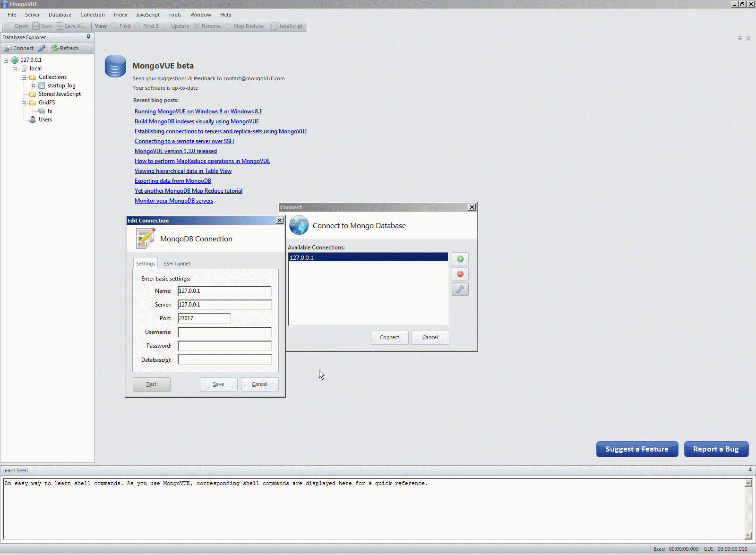
Task: Select the GridFS folder in the tree
Action: (x=47, y=102)
